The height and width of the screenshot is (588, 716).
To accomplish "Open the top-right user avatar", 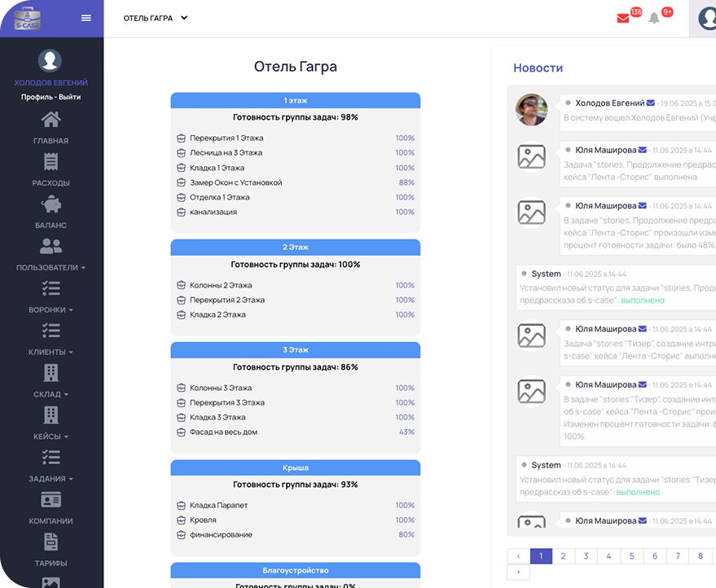I will pos(707,19).
